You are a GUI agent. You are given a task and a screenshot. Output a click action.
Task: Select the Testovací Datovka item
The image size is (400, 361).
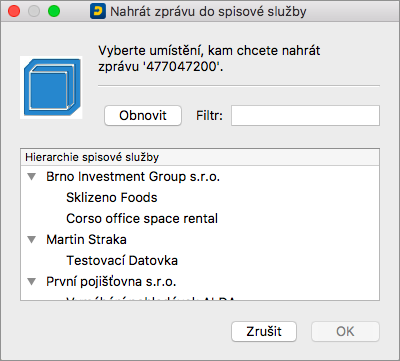122,260
